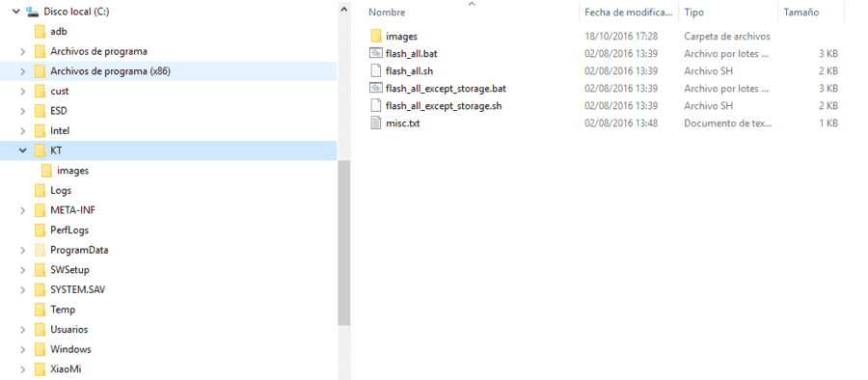
Task: Click the Intel folder icon
Action: [40, 131]
